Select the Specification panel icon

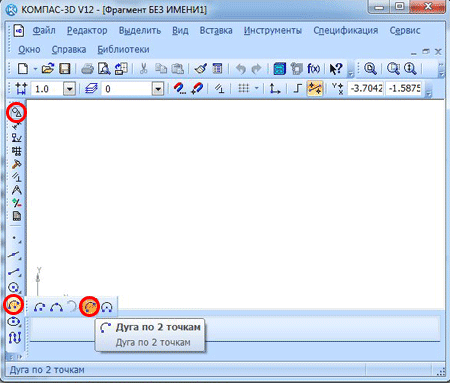click(16, 216)
